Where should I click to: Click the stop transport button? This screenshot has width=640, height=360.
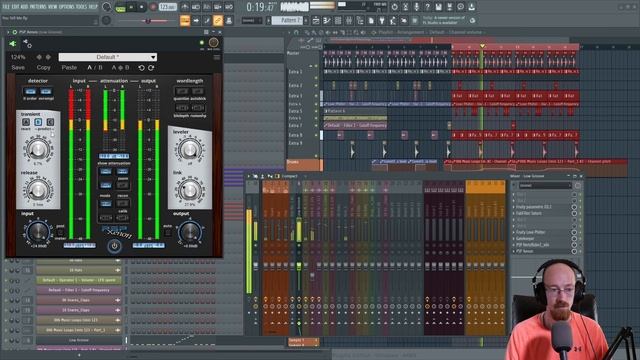click(142, 7)
